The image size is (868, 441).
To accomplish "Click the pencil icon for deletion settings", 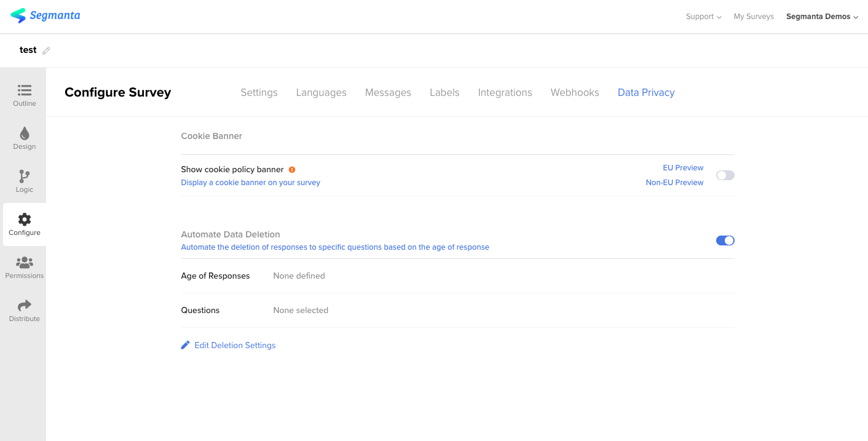I will click(186, 345).
